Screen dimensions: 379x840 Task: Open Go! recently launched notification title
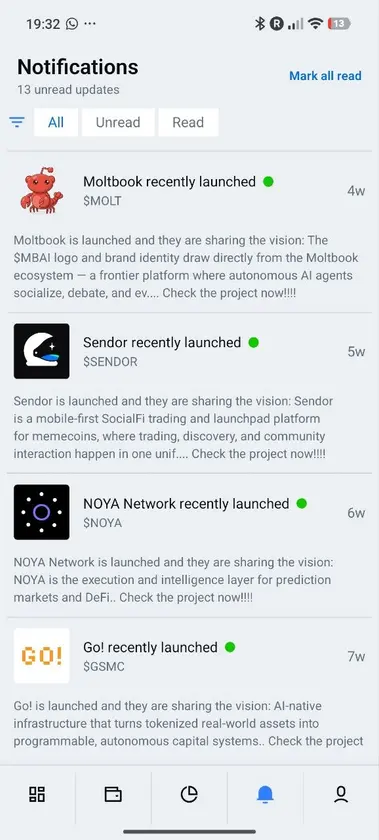150,647
